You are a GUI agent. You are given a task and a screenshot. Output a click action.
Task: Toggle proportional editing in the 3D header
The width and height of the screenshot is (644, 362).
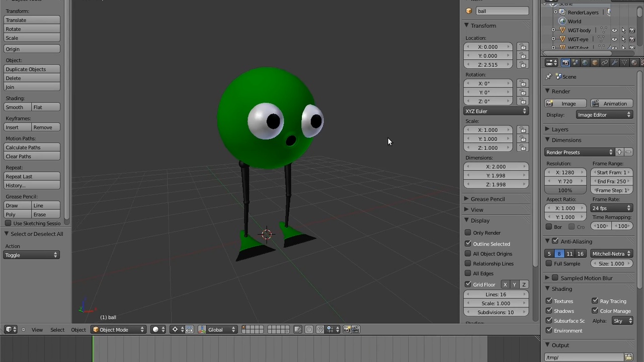click(309, 330)
